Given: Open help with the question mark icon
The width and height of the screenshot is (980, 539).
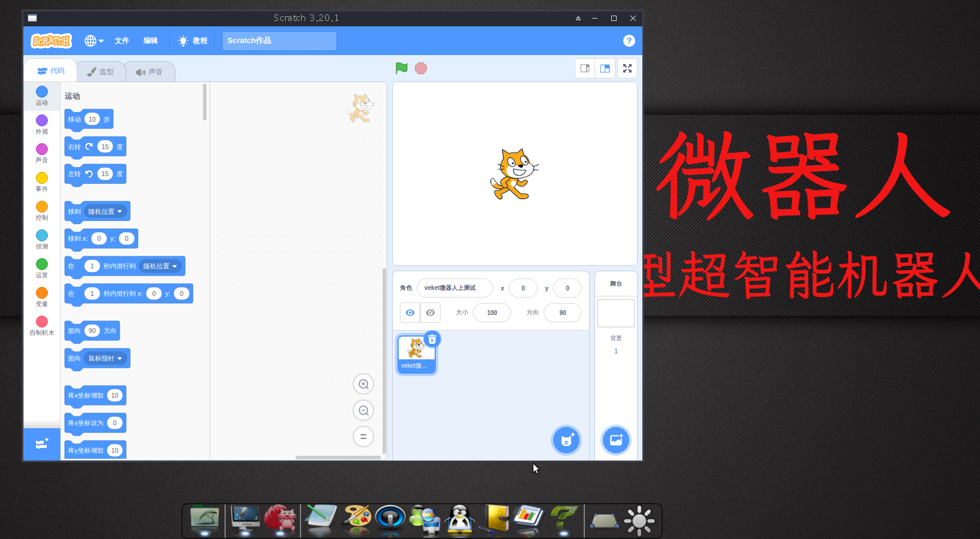Looking at the screenshot, I should coord(629,41).
